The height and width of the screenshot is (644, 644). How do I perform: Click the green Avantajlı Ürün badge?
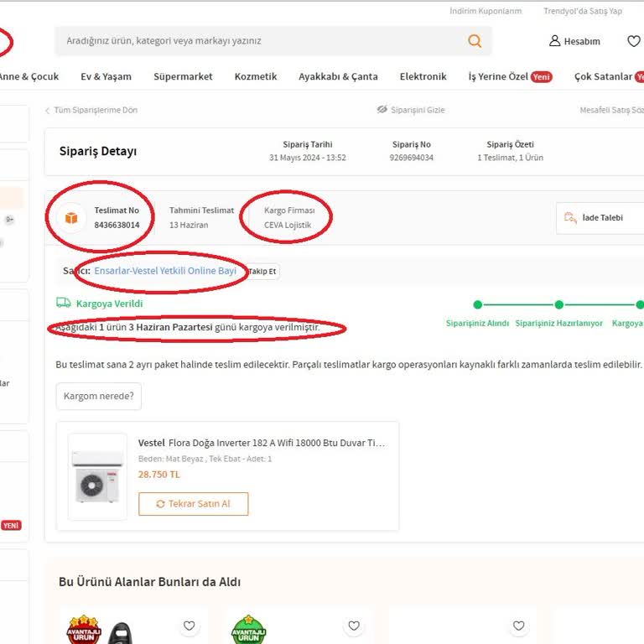[249, 630]
